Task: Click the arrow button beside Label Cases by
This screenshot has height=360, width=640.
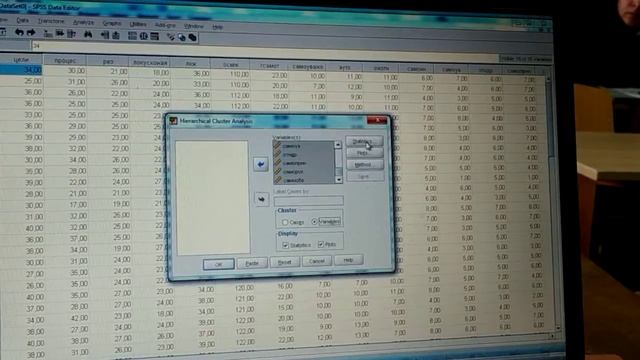Action: [x=262, y=199]
